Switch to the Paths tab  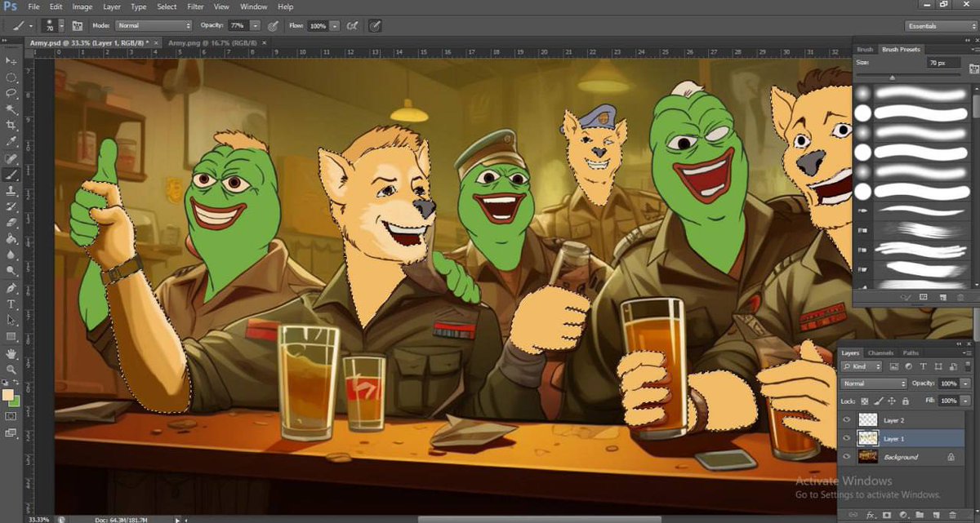(x=911, y=352)
